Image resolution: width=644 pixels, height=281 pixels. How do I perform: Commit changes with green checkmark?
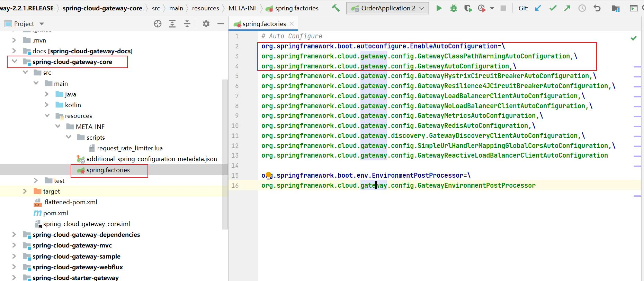(x=553, y=8)
